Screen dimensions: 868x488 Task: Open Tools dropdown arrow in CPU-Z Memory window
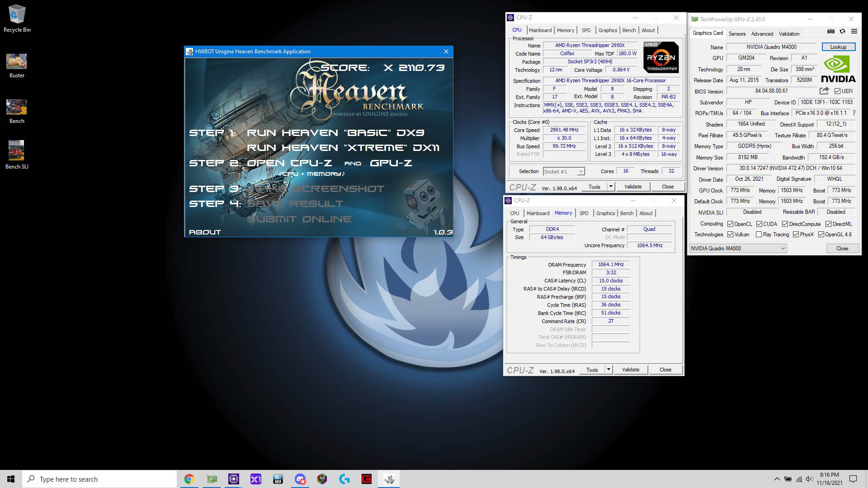pos(609,370)
